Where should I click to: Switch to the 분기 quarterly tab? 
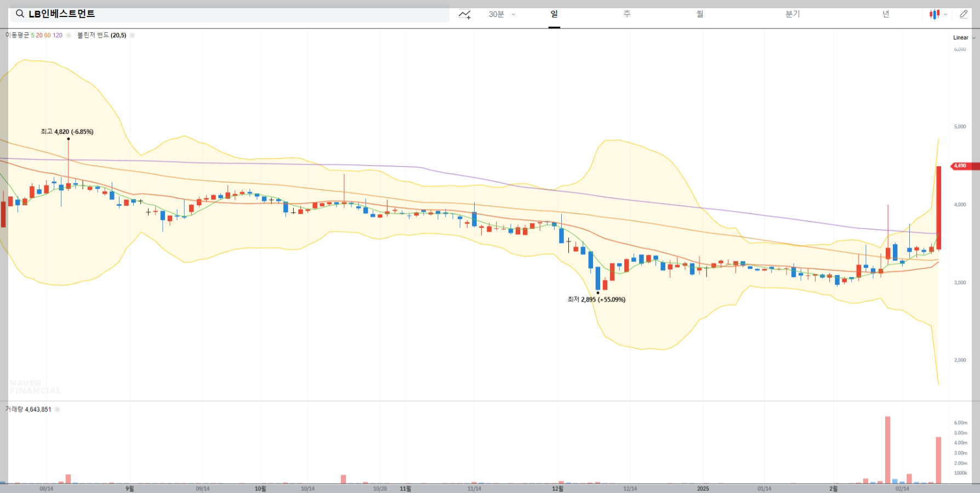coord(793,14)
